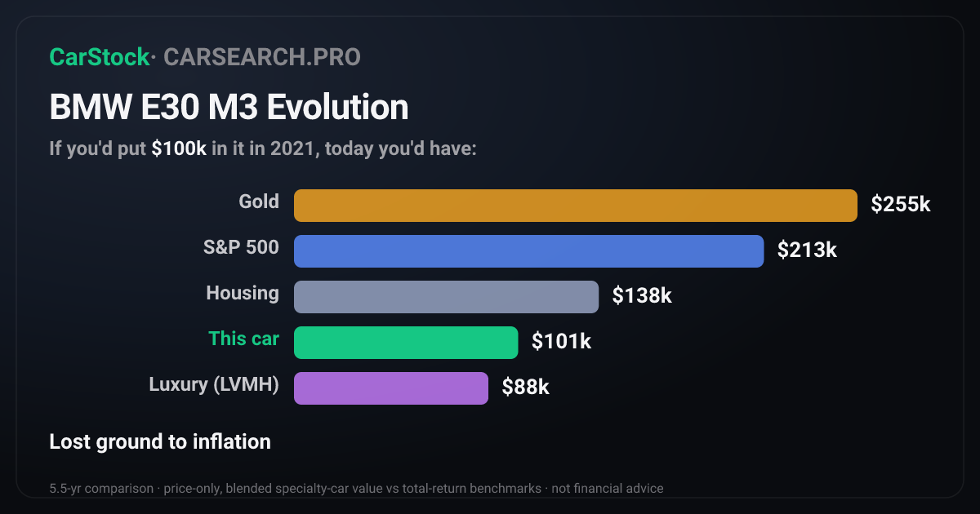Click the green This car bar

(406, 343)
